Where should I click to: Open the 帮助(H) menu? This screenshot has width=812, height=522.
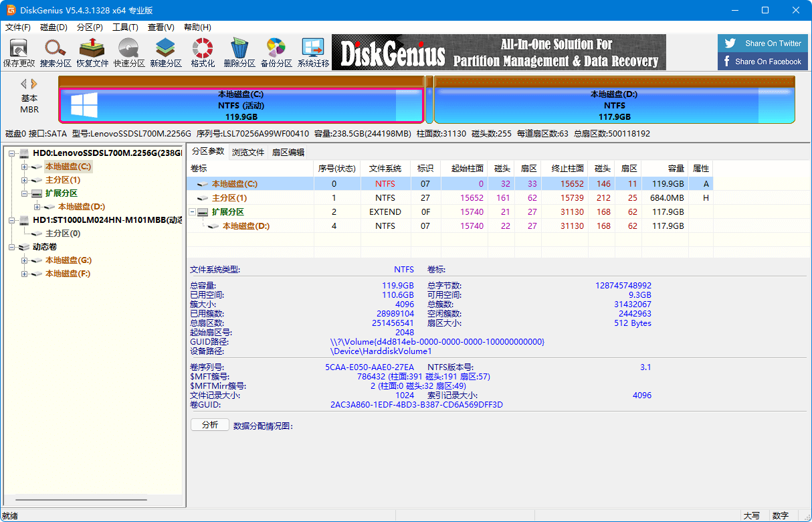pyautogui.click(x=197, y=27)
